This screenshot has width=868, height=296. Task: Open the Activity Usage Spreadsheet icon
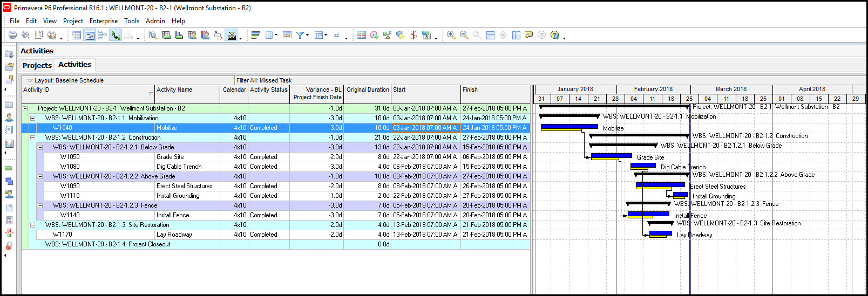click(166, 35)
